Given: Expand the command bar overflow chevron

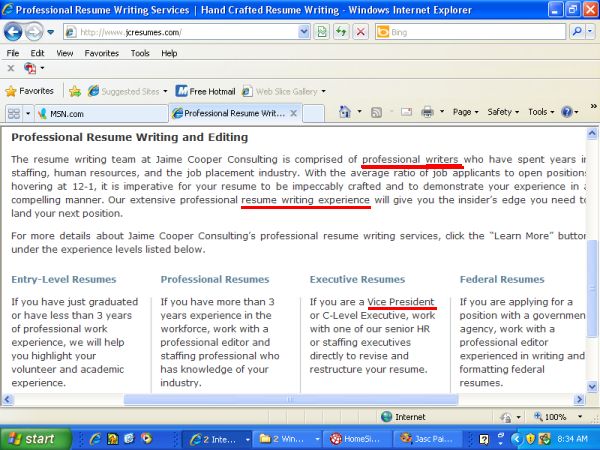Looking at the screenshot, I should click(593, 106).
